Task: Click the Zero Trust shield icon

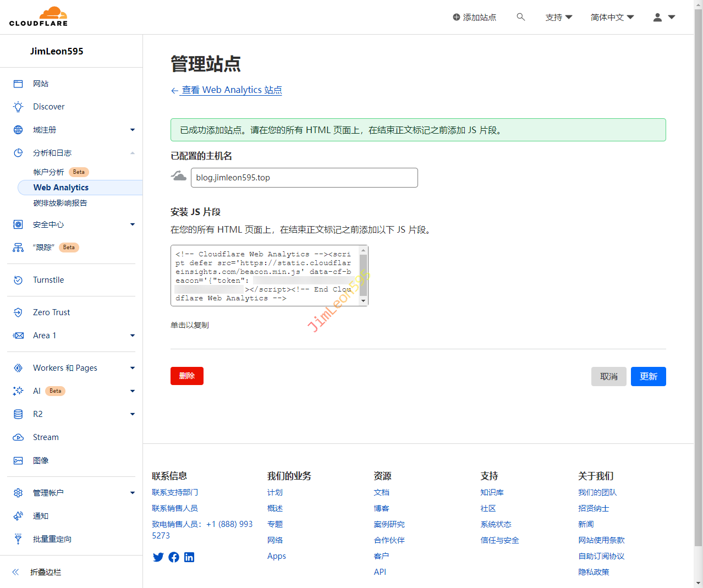Action: (x=18, y=312)
